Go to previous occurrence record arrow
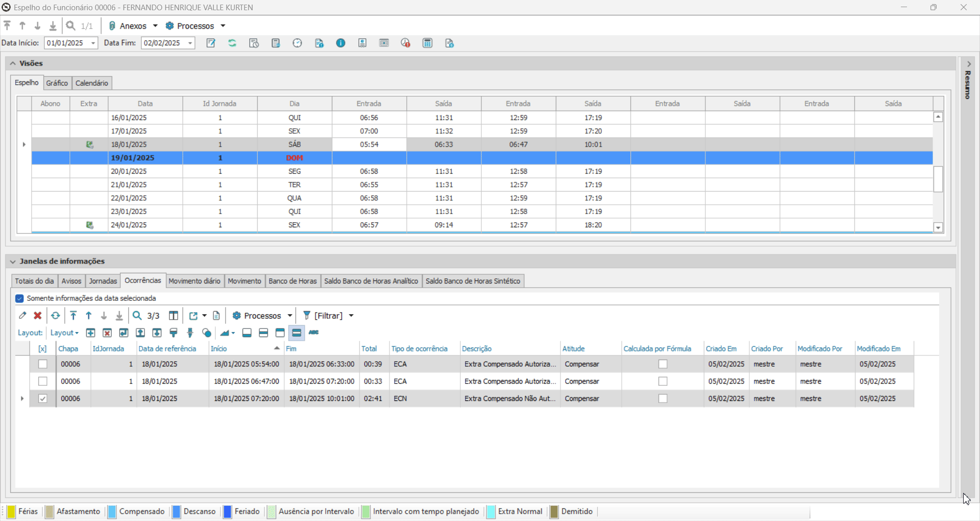Viewport: 980px width, 521px height. click(89, 316)
